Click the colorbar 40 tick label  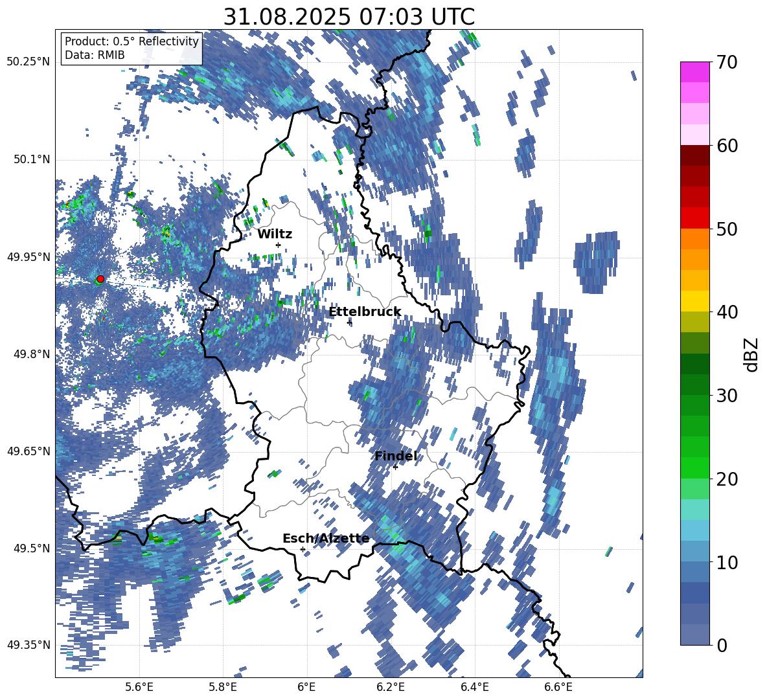click(727, 312)
